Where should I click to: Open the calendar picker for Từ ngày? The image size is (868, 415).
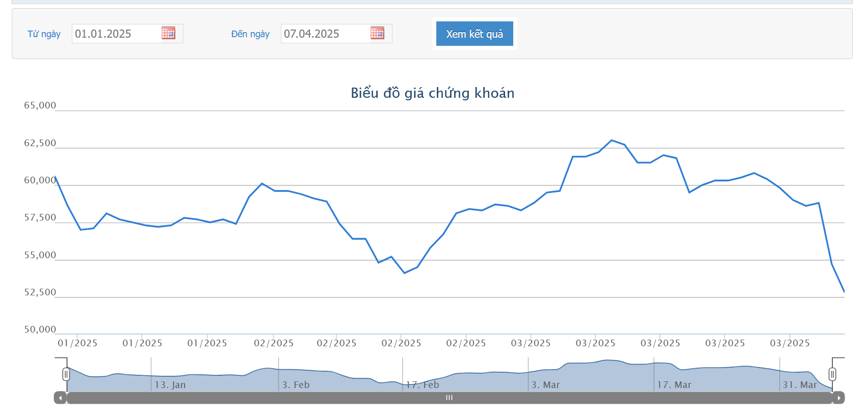click(168, 33)
